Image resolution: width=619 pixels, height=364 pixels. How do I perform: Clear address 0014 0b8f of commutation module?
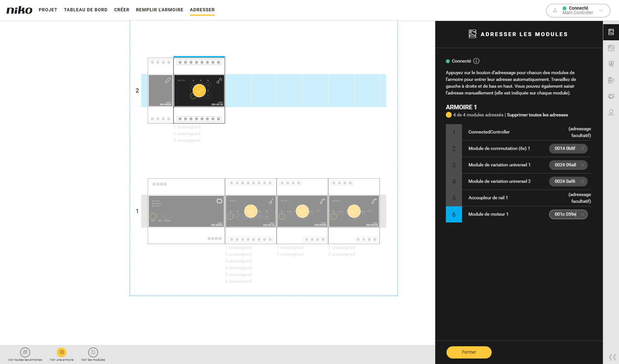[582, 149]
